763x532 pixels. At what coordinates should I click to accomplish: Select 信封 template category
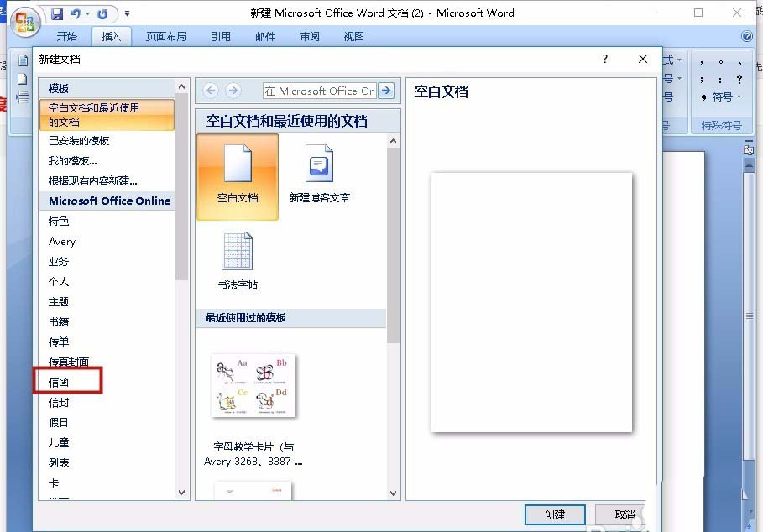[x=59, y=403]
